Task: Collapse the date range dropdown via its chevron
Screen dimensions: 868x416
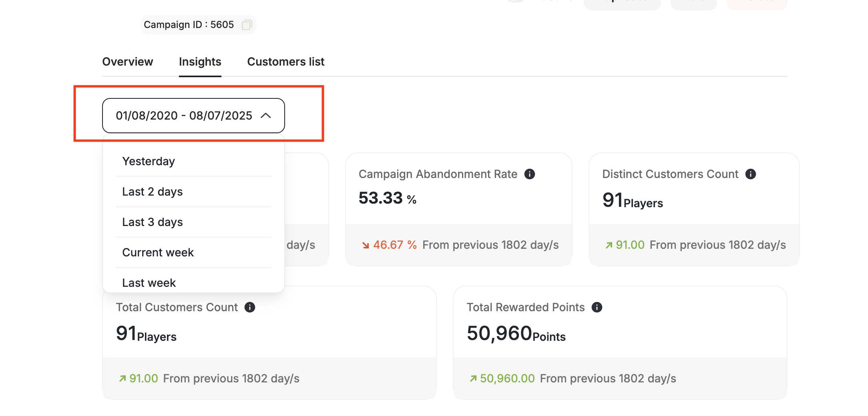Action: (x=266, y=116)
